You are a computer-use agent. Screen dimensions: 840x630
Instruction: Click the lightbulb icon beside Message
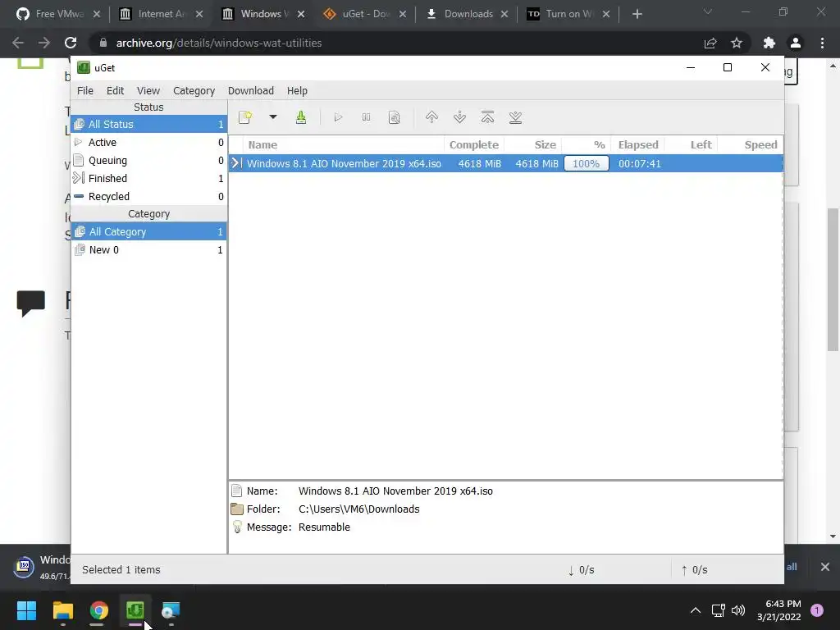click(x=237, y=527)
